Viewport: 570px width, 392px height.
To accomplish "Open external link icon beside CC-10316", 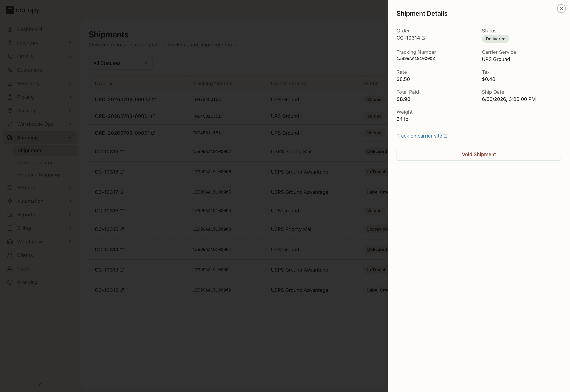I will [x=122, y=210].
